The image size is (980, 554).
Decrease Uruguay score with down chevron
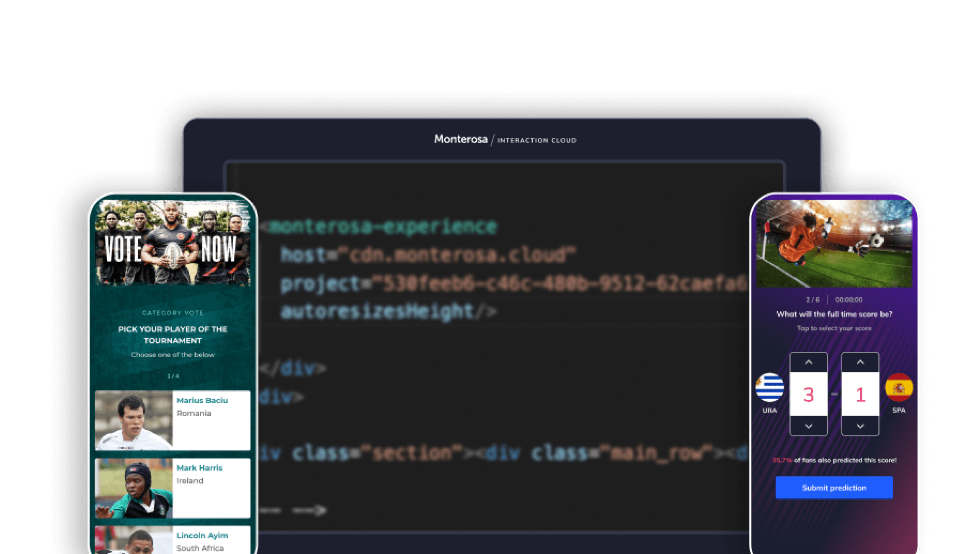click(x=808, y=426)
